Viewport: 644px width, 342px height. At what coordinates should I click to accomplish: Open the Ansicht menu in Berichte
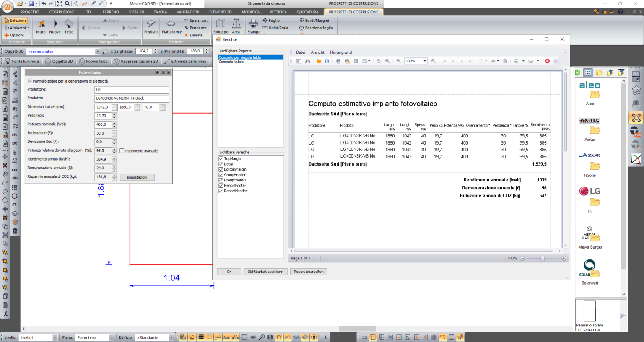point(317,52)
